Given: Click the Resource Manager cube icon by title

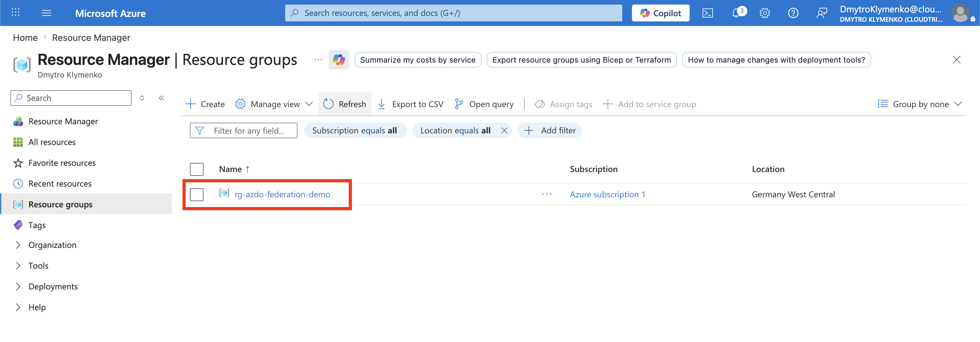Looking at the screenshot, I should (x=22, y=64).
